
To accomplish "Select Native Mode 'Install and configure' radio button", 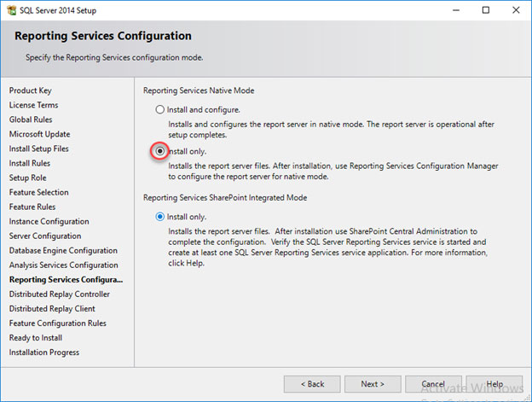I will pos(159,109).
